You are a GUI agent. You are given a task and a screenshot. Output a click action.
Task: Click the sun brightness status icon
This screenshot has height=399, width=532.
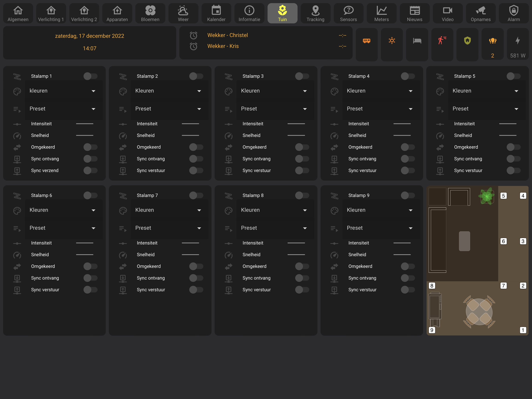coord(392,41)
